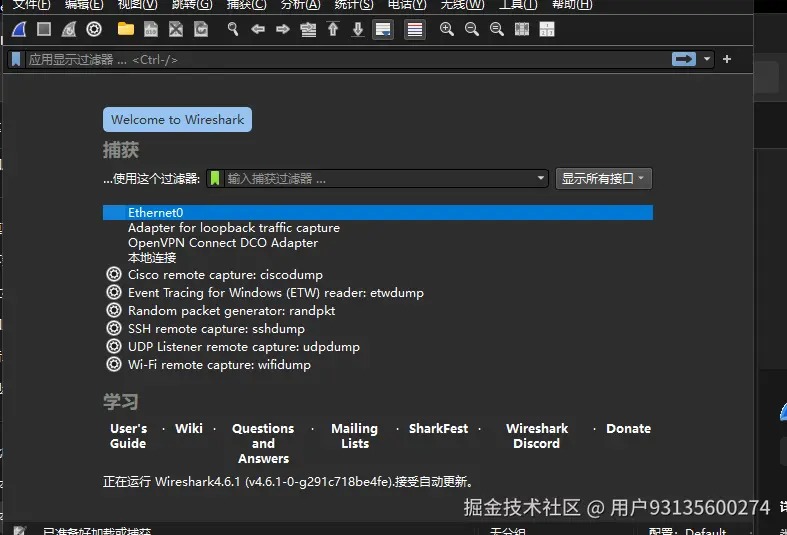Save the capture file icon

151,29
